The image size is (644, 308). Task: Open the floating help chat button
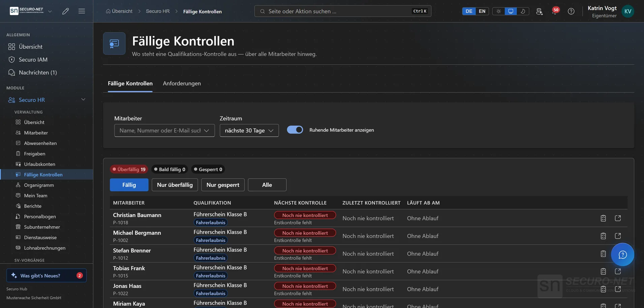tap(622, 254)
